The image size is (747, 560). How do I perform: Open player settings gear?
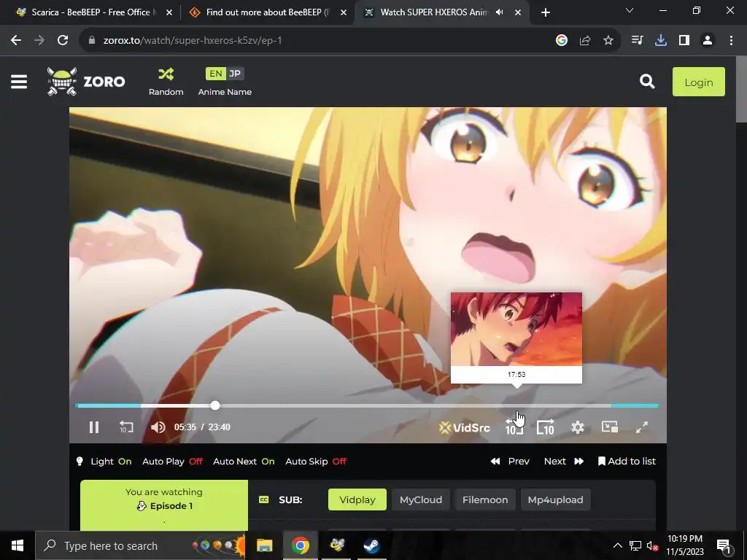click(578, 427)
